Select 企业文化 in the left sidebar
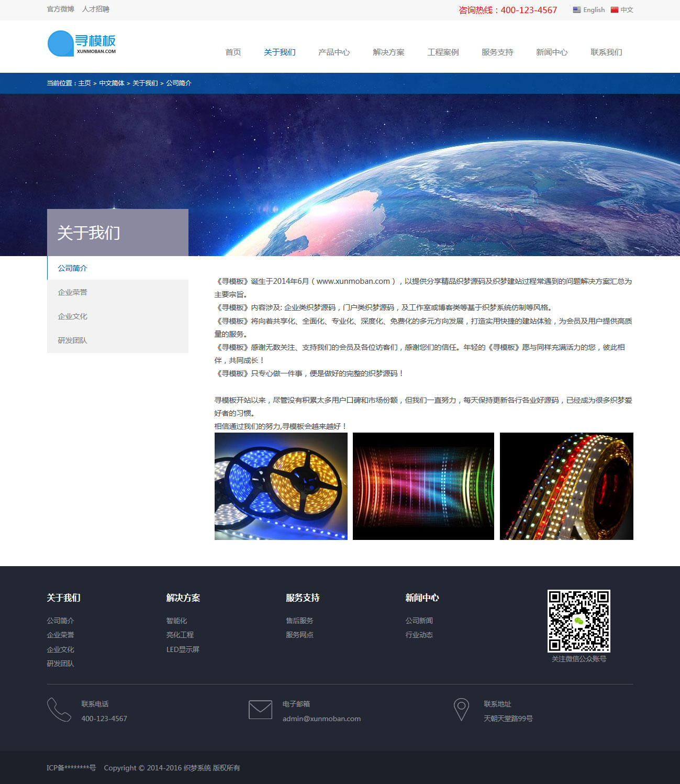680x784 pixels. [x=72, y=316]
